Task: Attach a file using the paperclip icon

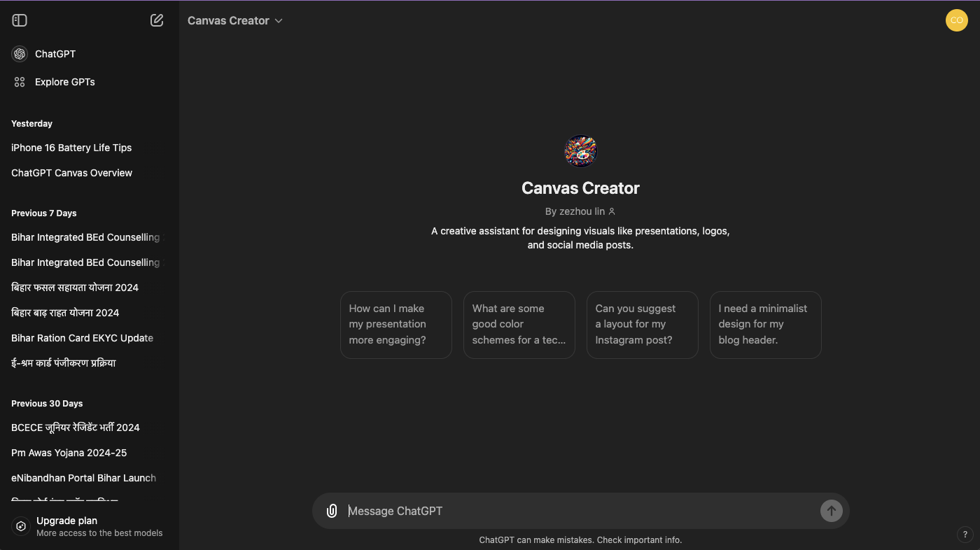Action: (332, 511)
